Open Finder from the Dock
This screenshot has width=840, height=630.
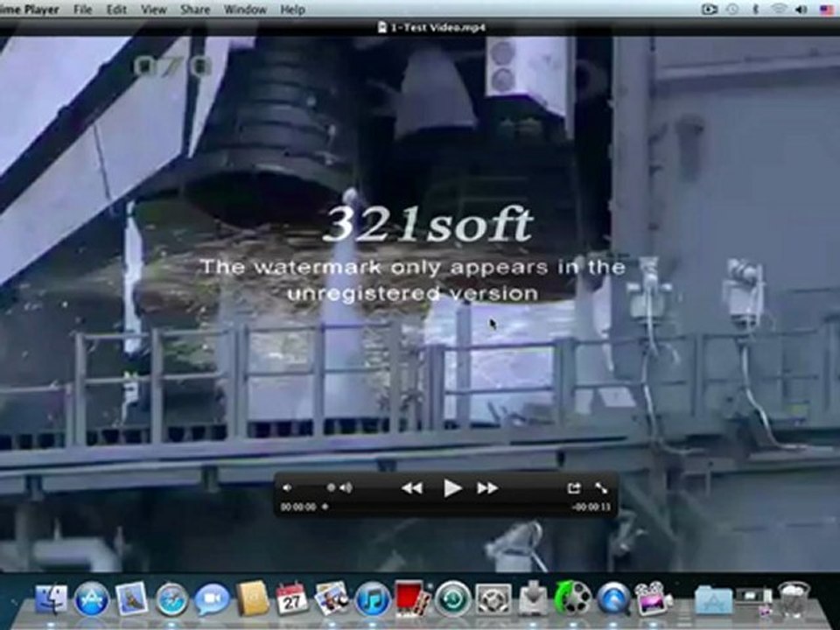pyautogui.click(x=51, y=598)
